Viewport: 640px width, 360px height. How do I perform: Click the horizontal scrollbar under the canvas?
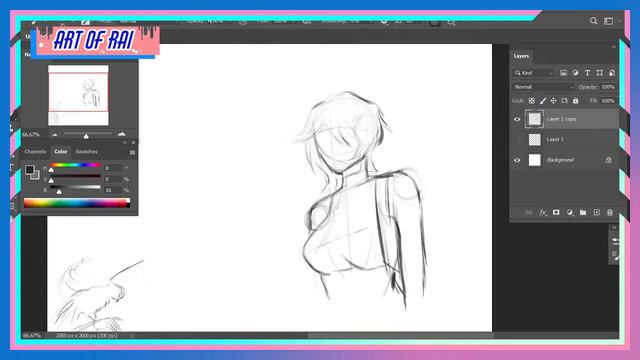click(400, 336)
